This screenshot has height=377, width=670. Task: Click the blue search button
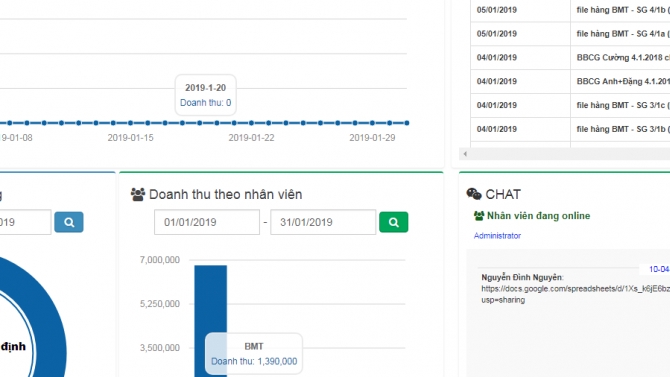pyautogui.click(x=69, y=222)
